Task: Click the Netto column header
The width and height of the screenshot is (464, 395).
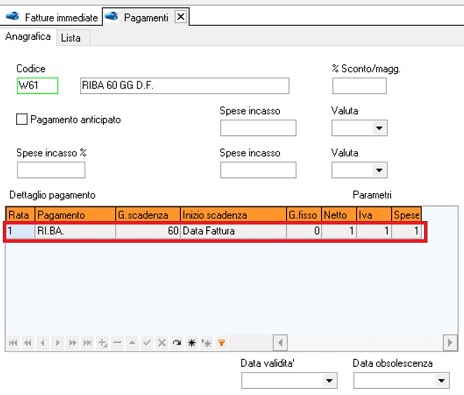Action: pyautogui.click(x=339, y=215)
